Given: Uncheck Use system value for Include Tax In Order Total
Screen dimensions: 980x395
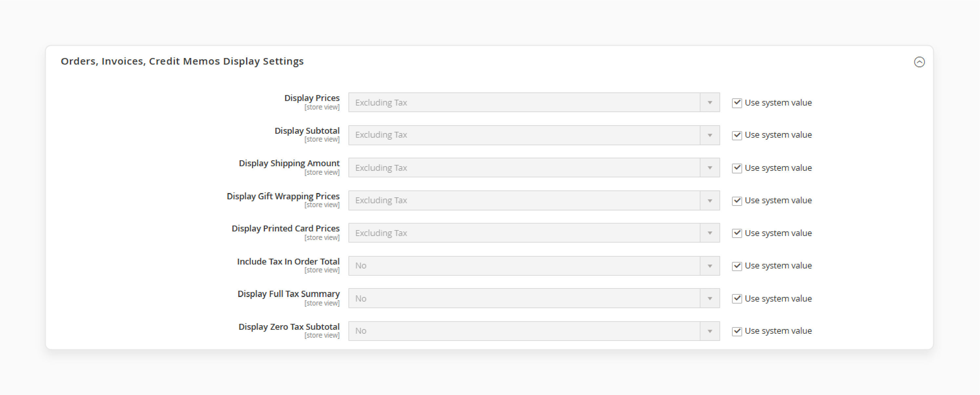Looking at the screenshot, I should click(x=737, y=266).
